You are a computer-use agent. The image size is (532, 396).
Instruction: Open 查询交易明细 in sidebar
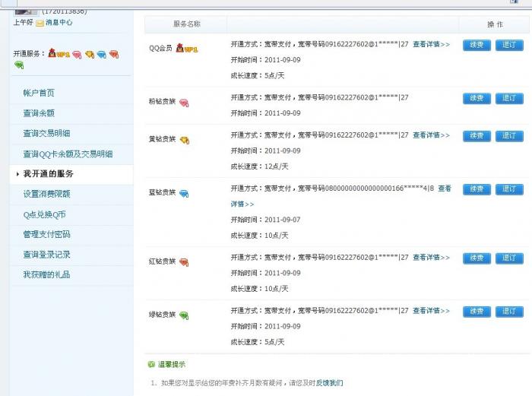[x=46, y=133]
